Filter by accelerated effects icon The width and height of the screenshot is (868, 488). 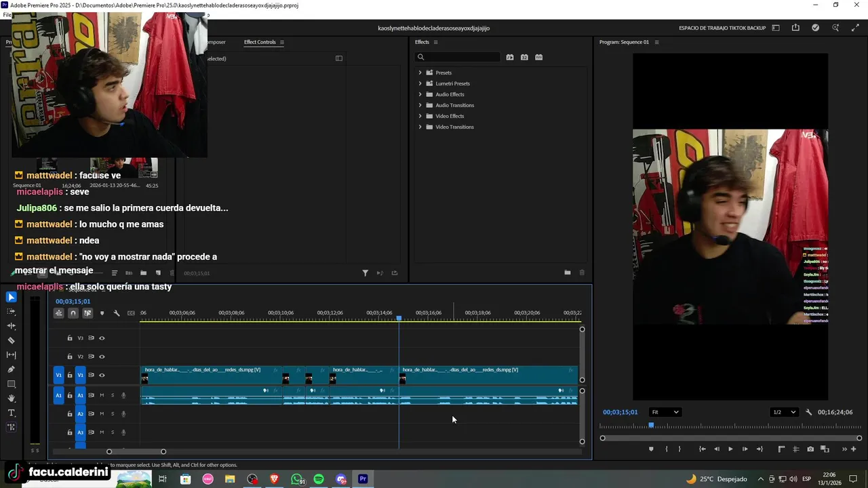click(510, 58)
